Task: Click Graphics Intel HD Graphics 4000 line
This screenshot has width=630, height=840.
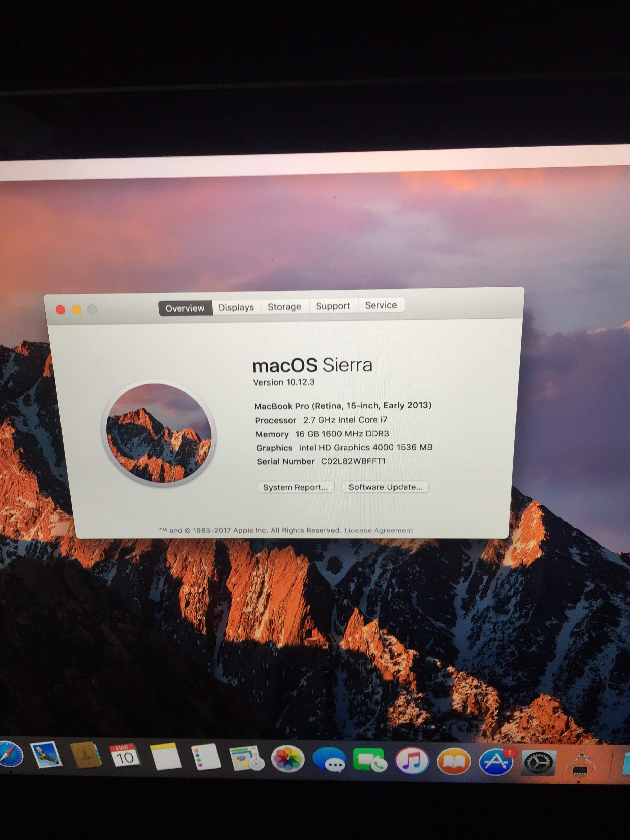Action: [344, 447]
